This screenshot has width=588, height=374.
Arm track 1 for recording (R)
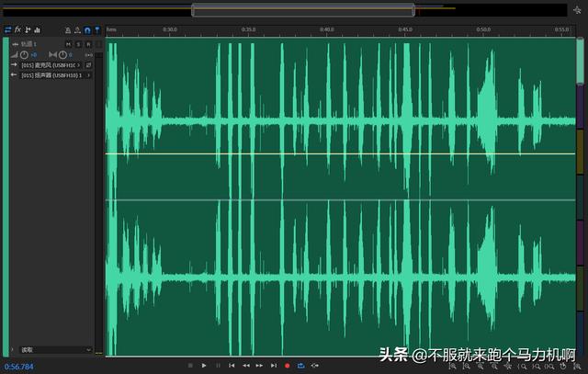tap(88, 44)
